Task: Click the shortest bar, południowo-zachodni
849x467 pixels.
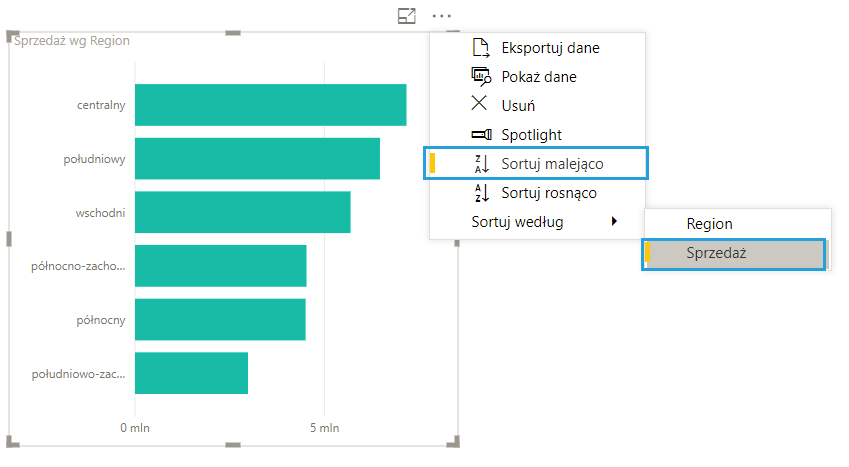Action: 191,373
